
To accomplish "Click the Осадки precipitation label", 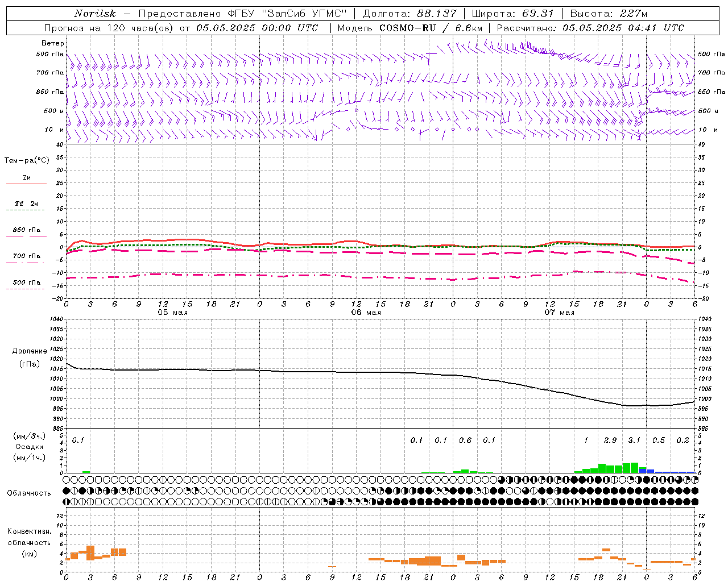I will 30,447.
